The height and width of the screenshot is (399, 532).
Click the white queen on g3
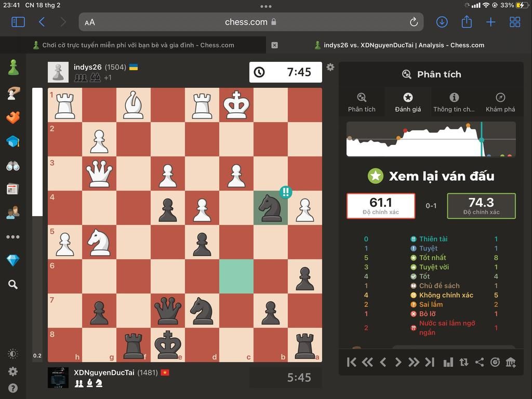click(x=99, y=174)
